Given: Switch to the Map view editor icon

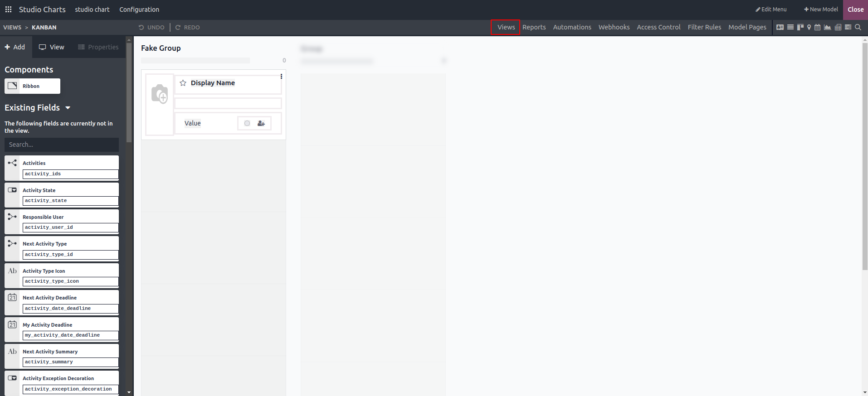Looking at the screenshot, I should pos(809,27).
